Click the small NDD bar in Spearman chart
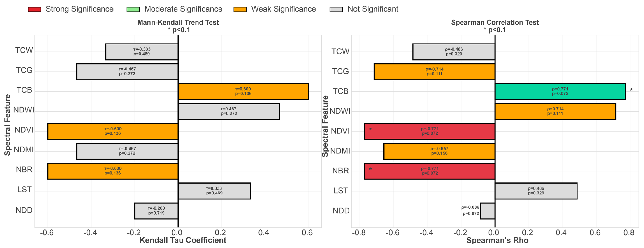Screen dimensions: 644x248 (488, 211)
